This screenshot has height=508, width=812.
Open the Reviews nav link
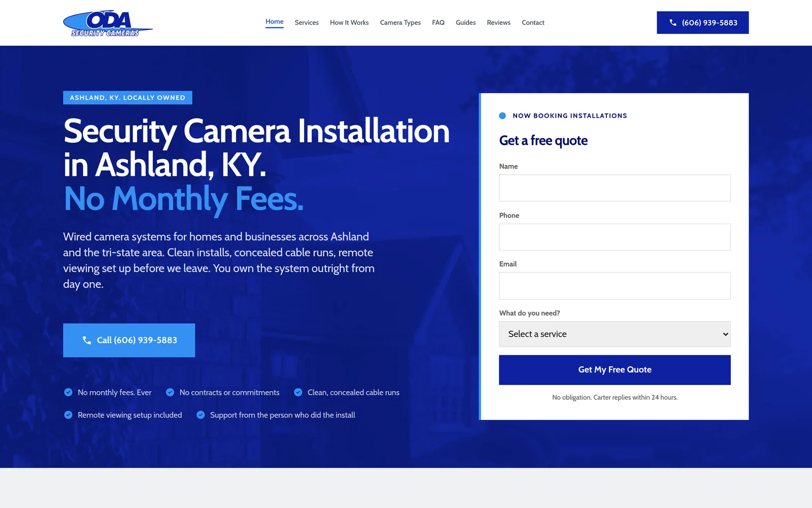pyautogui.click(x=498, y=23)
